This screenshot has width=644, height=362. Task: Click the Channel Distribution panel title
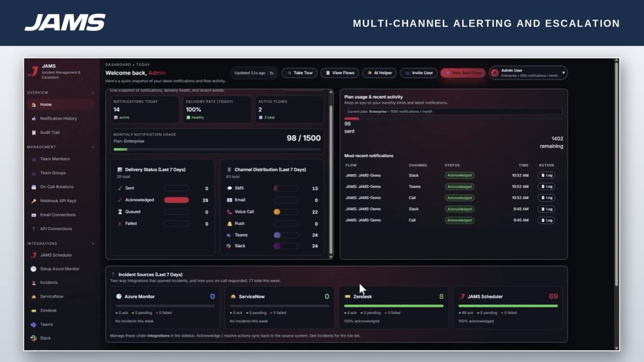pyautogui.click(x=270, y=170)
